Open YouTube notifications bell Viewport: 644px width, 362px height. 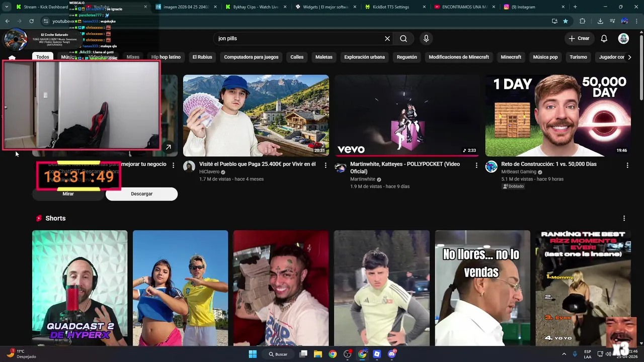[x=604, y=39]
